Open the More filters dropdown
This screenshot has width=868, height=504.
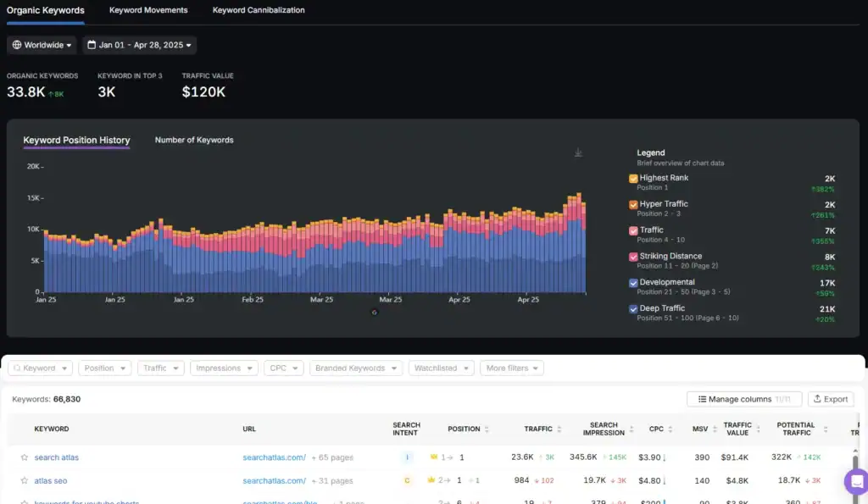[x=512, y=368]
